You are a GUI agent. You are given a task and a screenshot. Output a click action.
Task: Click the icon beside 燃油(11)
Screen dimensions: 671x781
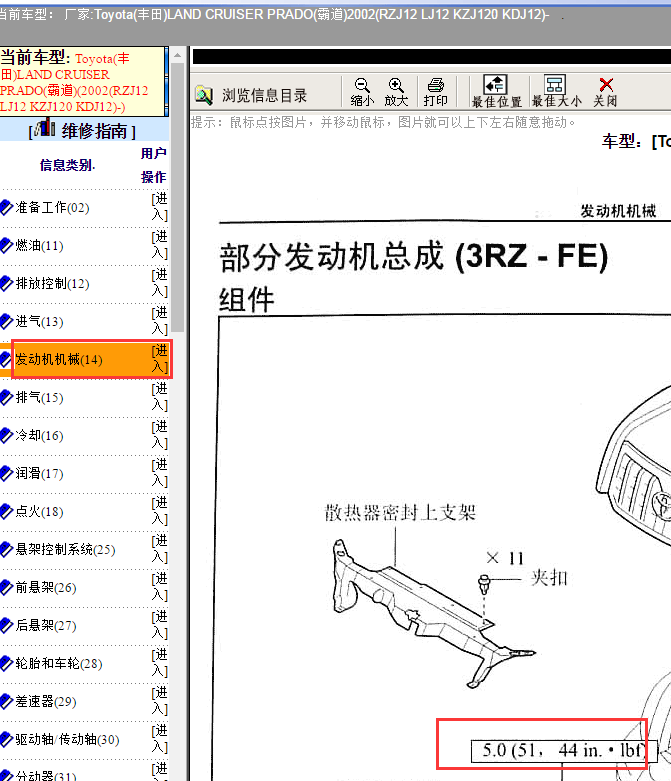tap(6, 246)
